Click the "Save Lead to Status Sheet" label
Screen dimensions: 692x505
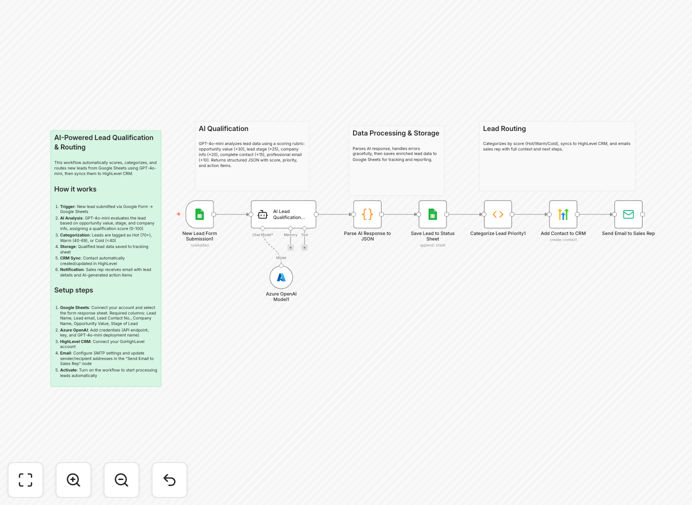pos(432,236)
